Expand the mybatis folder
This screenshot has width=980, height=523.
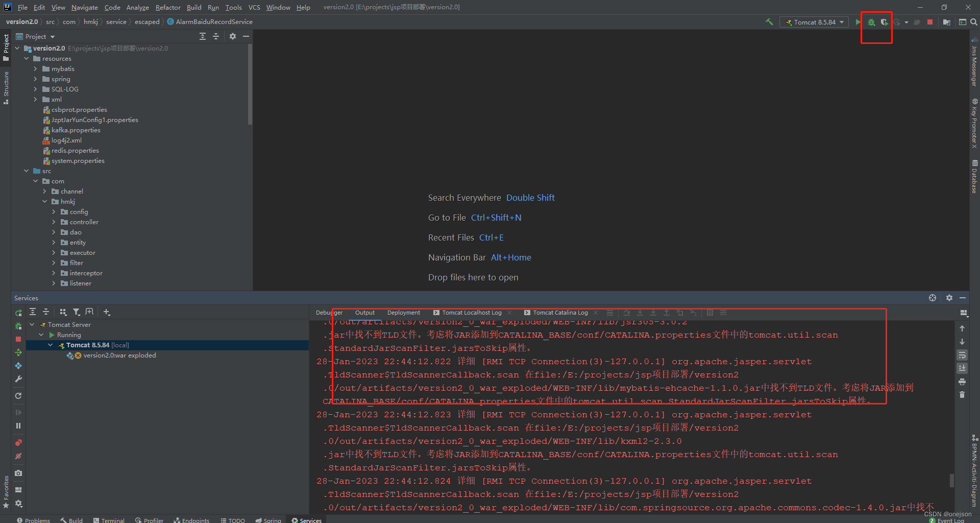(35, 69)
